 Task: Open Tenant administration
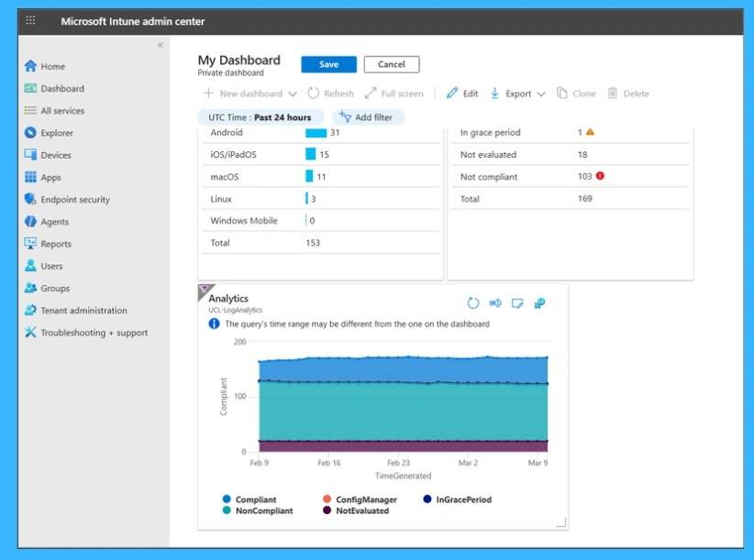click(x=83, y=310)
